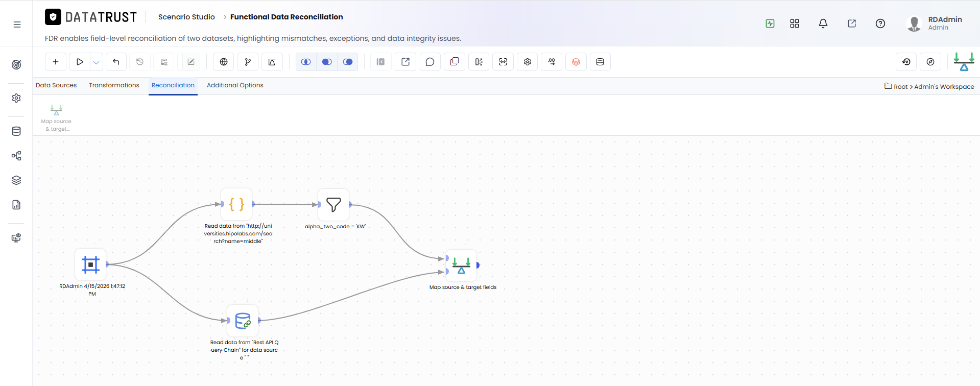
Task: Click the collapse panel toolbar icon
Action: click(380, 62)
